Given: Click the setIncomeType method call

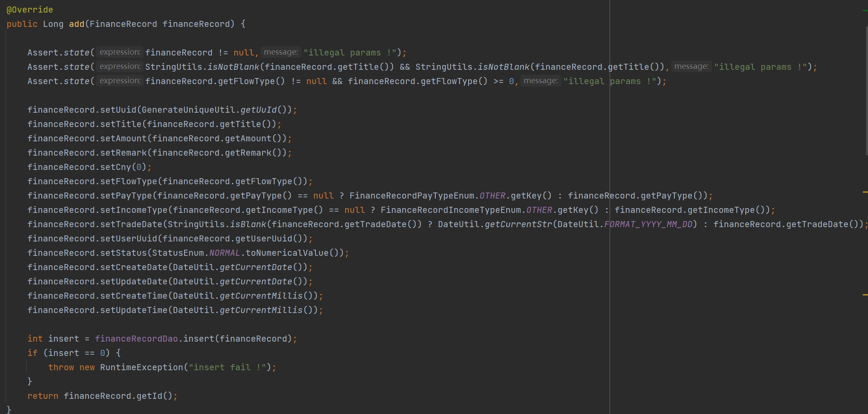Looking at the screenshot, I should tap(134, 210).
